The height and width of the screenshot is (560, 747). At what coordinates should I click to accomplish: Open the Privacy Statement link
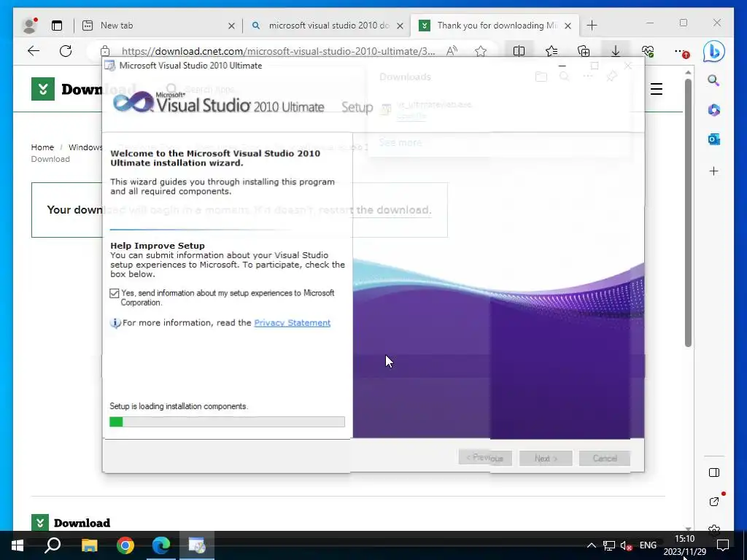(x=292, y=323)
